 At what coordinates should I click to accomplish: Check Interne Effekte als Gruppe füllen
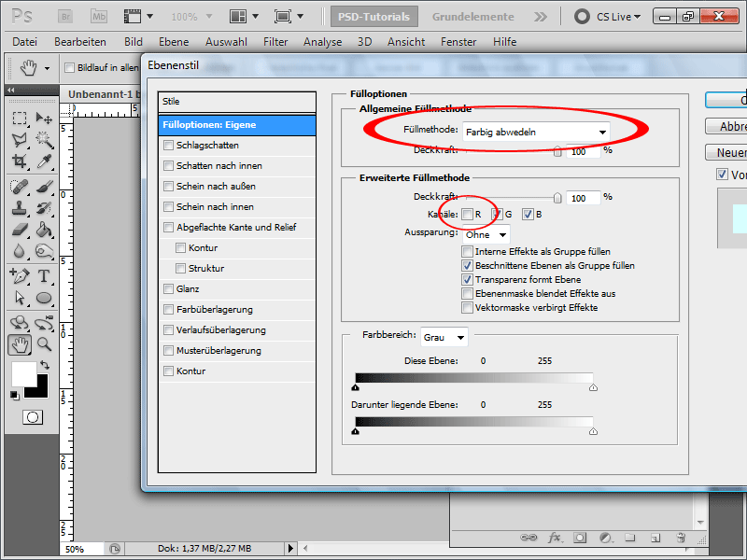click(x=468, y=251)
